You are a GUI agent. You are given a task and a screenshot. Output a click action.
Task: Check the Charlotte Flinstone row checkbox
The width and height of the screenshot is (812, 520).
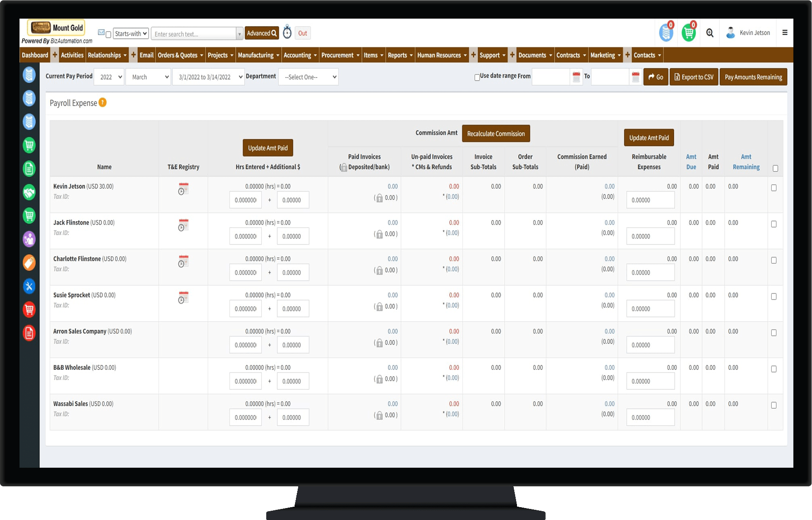[x=774, y=260]
